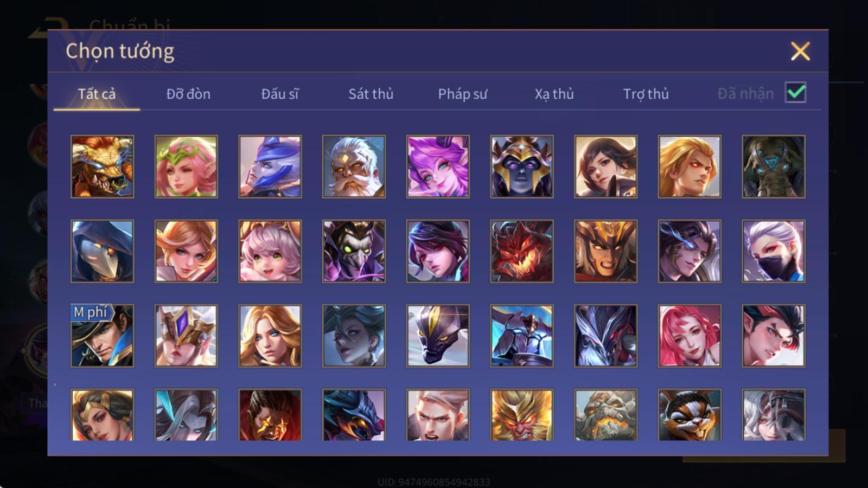Choose the plague doctor beak mask hero
Image resolution: width=868 pixels, height=488 pixels.
102,251
